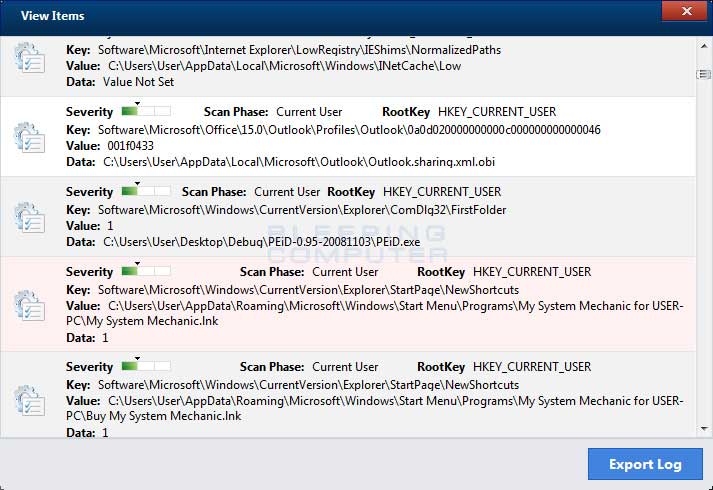Select value path ending in My System Mechanic.lnk
Image resolution: width=713 pixels, height=490 pixels.
(375, 313)
